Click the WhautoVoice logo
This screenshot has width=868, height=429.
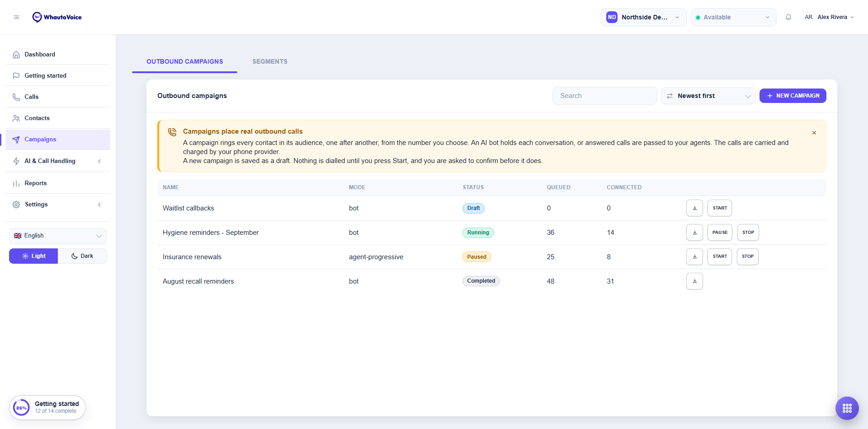tap(57, 17)
